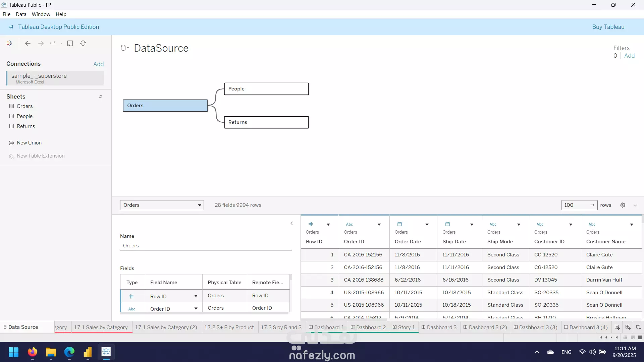Open the Help menu

61,14
